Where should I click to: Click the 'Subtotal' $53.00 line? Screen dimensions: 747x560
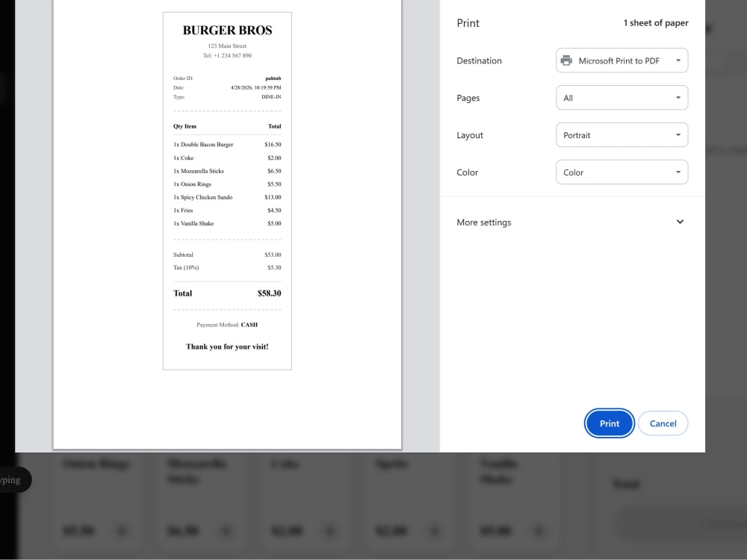(x=227, y=255)
